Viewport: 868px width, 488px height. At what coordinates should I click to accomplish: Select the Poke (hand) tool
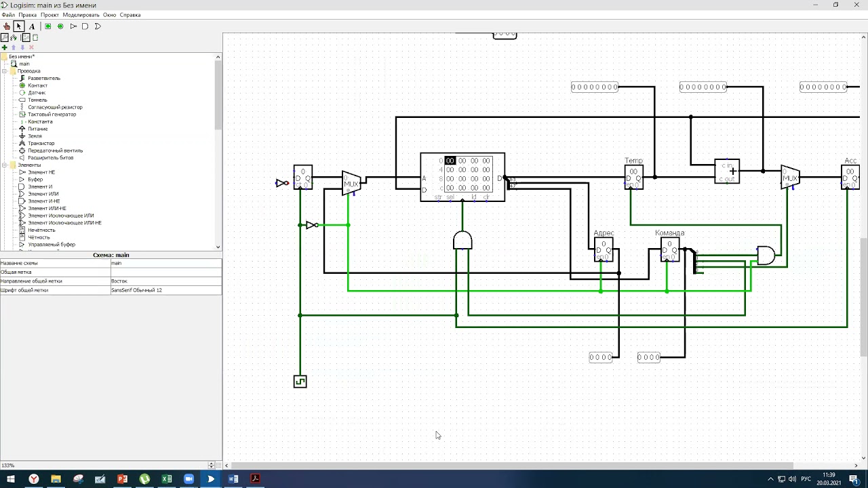(7, 26)
